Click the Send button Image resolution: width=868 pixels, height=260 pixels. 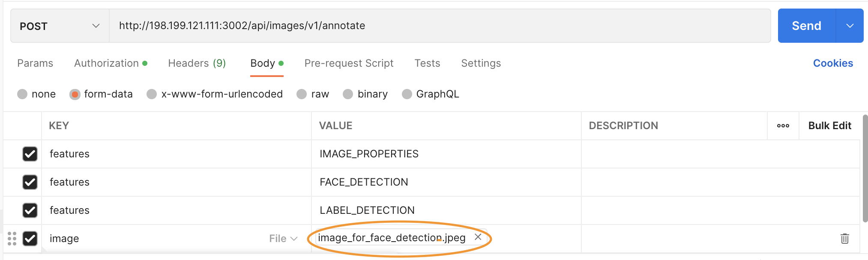pos(806,26)
